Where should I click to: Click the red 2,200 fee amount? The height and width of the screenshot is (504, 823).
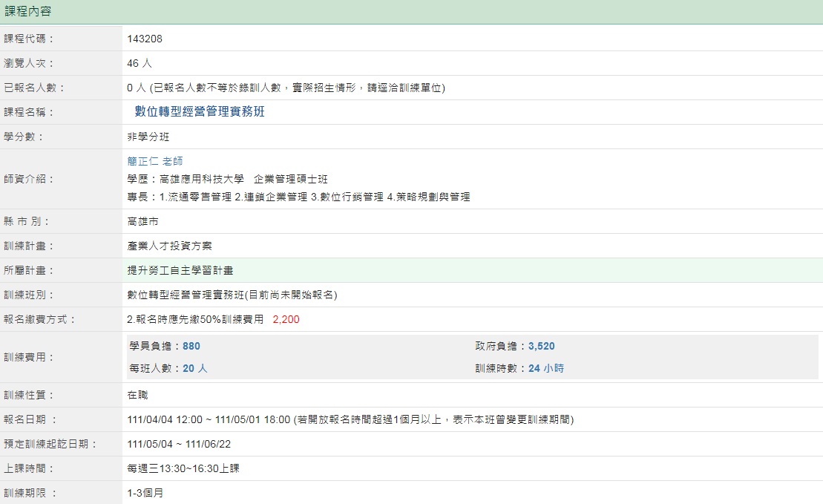point(286,319)
